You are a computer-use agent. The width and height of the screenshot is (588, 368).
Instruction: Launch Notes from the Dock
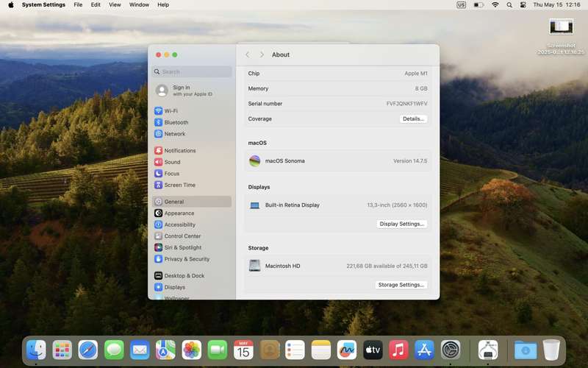click(321, 350)
